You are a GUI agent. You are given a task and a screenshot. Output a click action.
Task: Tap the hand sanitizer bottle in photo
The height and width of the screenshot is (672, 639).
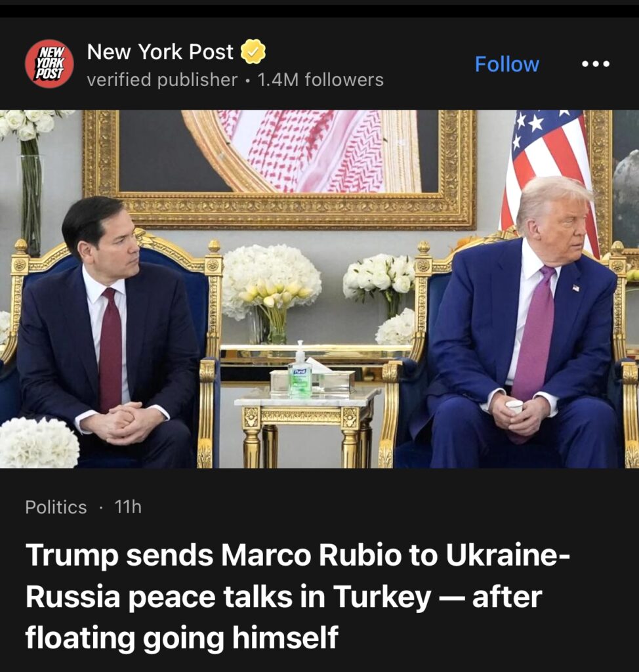300,369
